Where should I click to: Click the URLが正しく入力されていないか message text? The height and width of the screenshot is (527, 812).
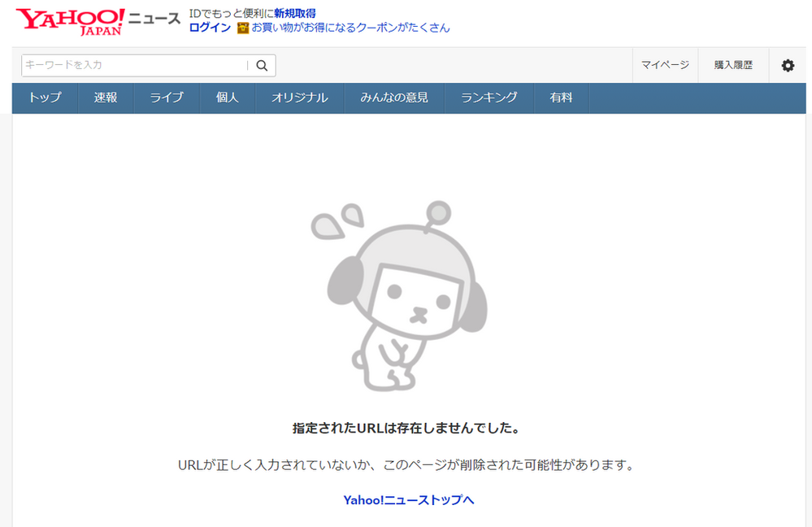(x=406, y=465)
